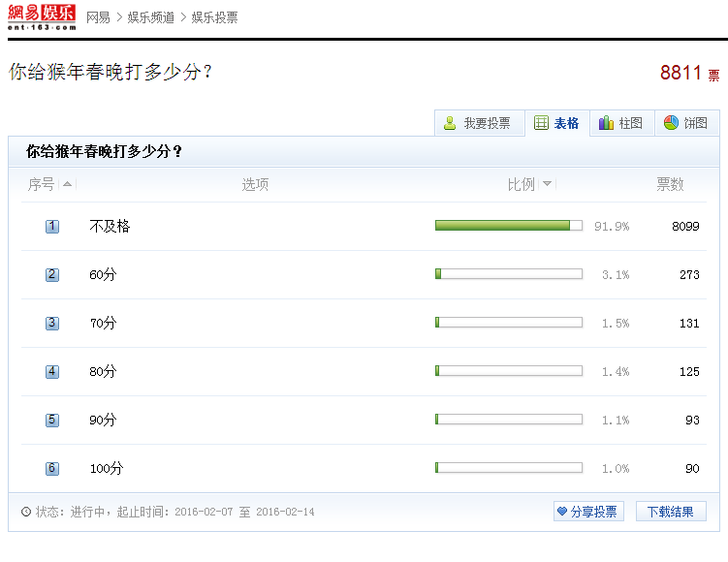Image resolution: width=728 pixels, height=562 pixels.
Task: Switch to the 饼图 tab
Action: pos(686,123)
